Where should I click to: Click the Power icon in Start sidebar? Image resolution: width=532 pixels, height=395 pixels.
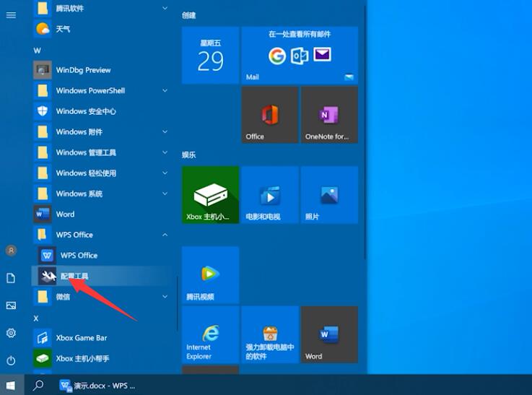point(11,360)
